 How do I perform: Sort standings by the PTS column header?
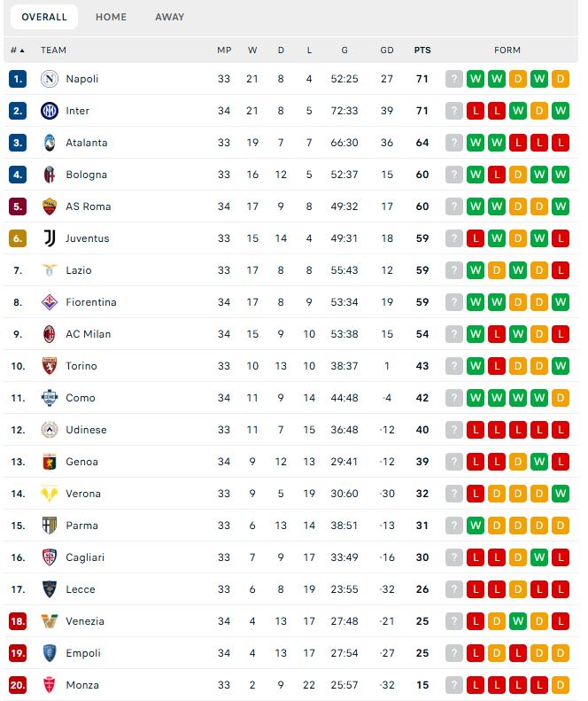[422, 50]
